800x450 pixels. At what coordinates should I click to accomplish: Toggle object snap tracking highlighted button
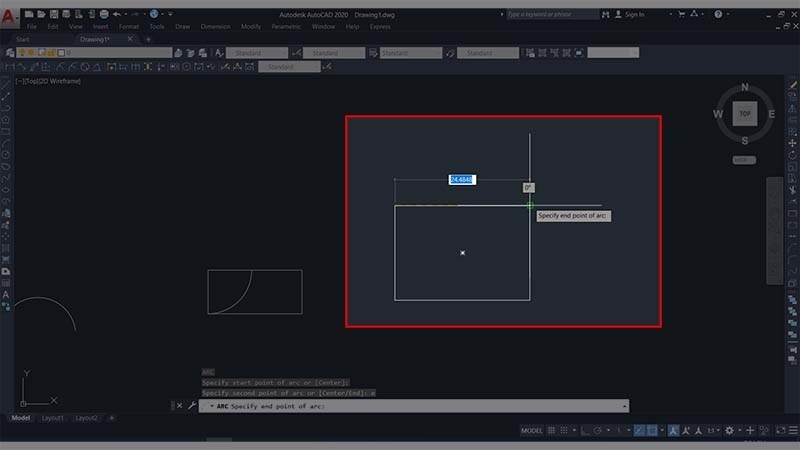coord(639,431)
